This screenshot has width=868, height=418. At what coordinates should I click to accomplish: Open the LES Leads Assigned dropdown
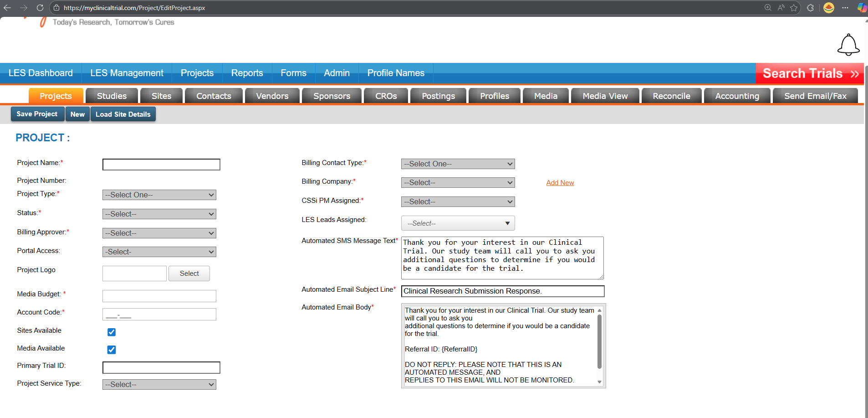coord(458,223)
